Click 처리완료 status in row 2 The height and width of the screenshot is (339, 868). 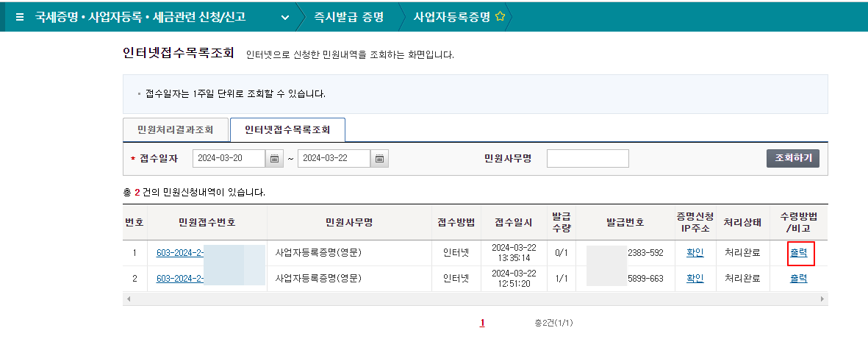[x=742, y=279]
